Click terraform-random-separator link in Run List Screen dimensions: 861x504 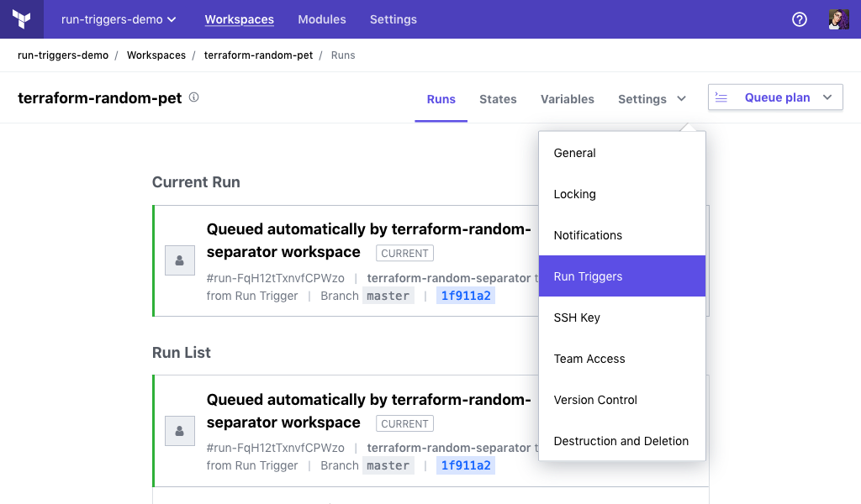click(449, 448)
